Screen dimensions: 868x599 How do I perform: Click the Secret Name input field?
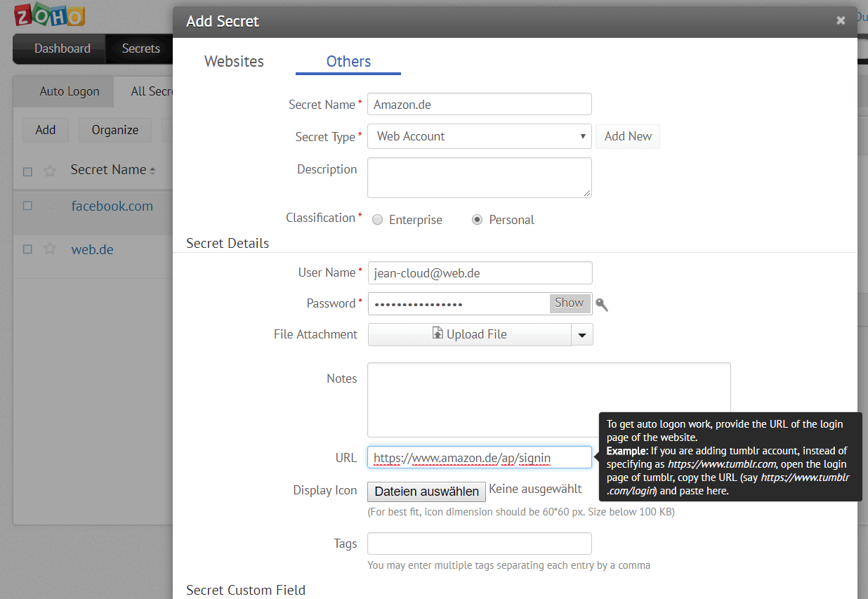point(480,105)
